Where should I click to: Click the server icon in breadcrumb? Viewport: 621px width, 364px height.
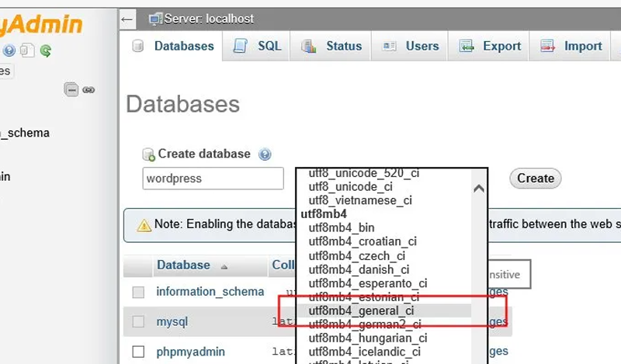[x=156, y=18]
